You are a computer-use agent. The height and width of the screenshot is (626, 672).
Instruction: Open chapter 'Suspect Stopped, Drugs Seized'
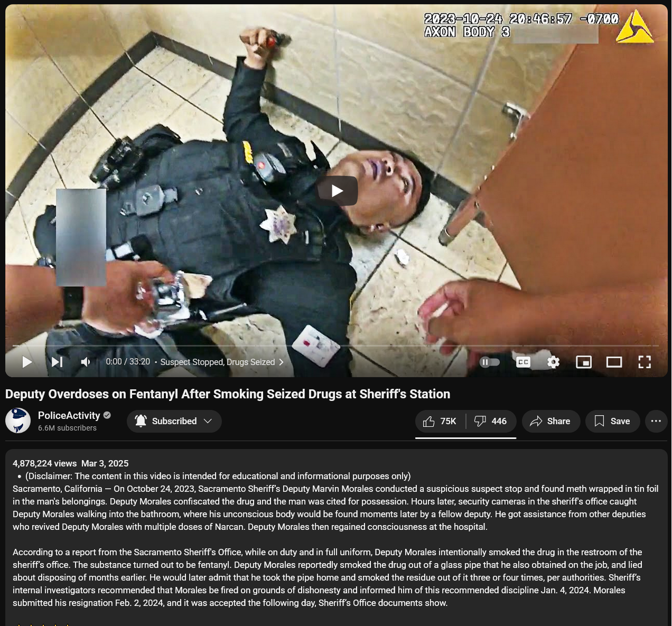point(222,362)
